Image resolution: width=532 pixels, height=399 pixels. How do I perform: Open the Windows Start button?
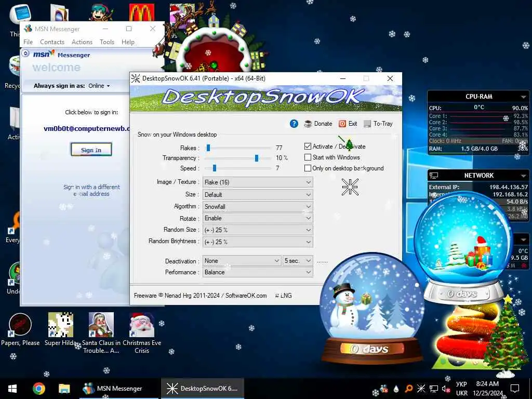pos(12,389)
